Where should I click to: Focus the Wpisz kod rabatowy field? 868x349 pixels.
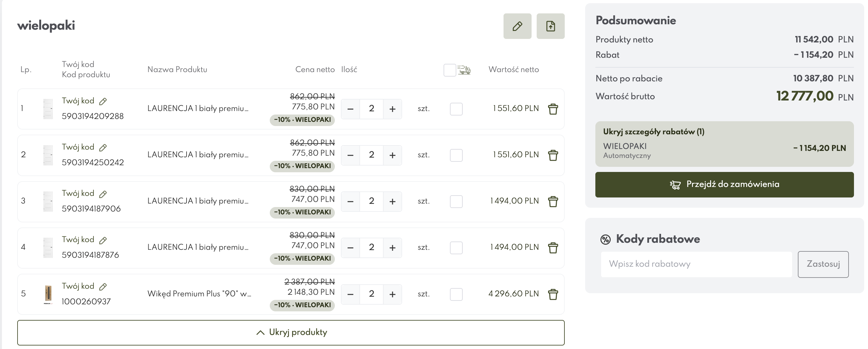coord(696,264)
